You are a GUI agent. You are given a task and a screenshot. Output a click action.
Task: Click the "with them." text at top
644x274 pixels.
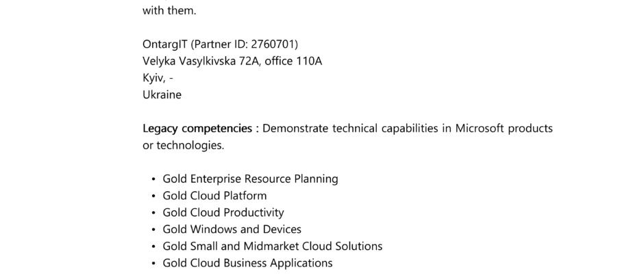pyautogui.click(x=169, y=11)
